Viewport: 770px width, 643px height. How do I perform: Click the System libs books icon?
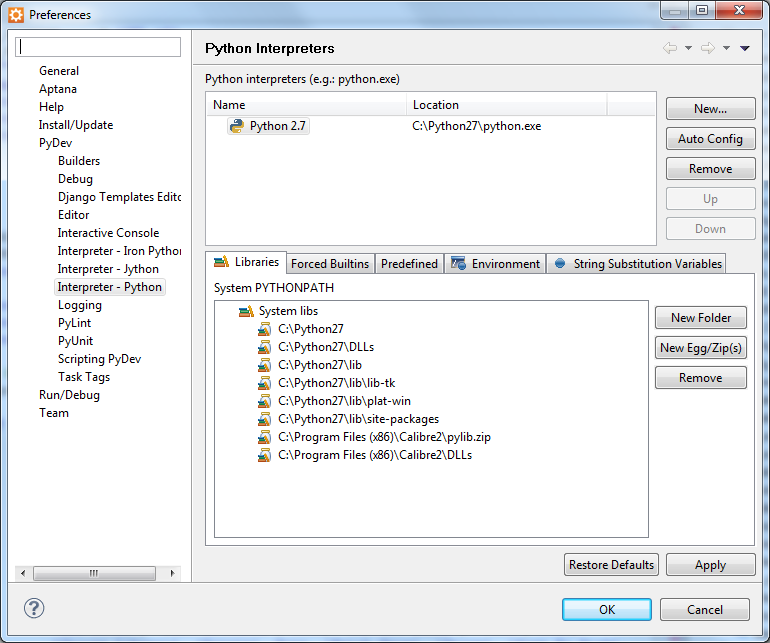(x=246, y=311)
